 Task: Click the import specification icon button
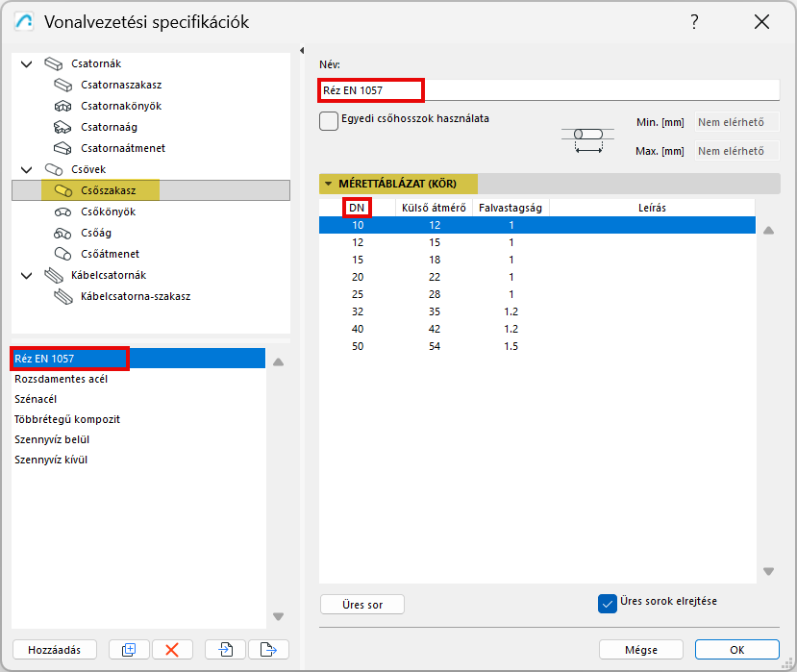(225, 649)
